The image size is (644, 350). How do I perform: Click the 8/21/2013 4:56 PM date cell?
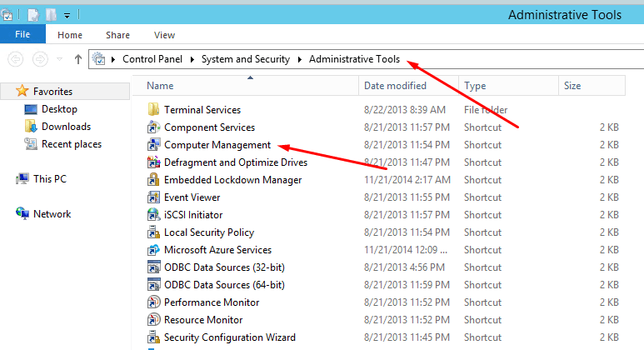404,267
